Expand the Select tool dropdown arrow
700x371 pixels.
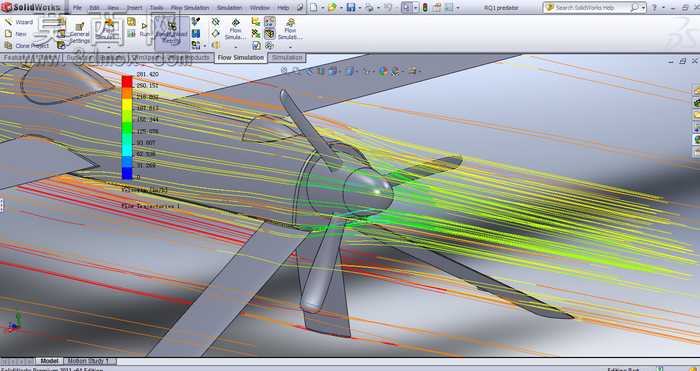coord(415,8)
